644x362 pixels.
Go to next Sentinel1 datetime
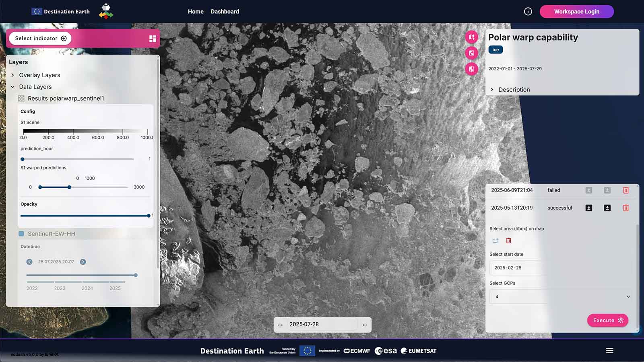pos(83,262)
